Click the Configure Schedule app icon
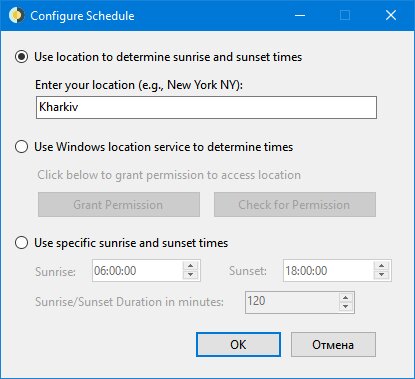 click(16, 15)
